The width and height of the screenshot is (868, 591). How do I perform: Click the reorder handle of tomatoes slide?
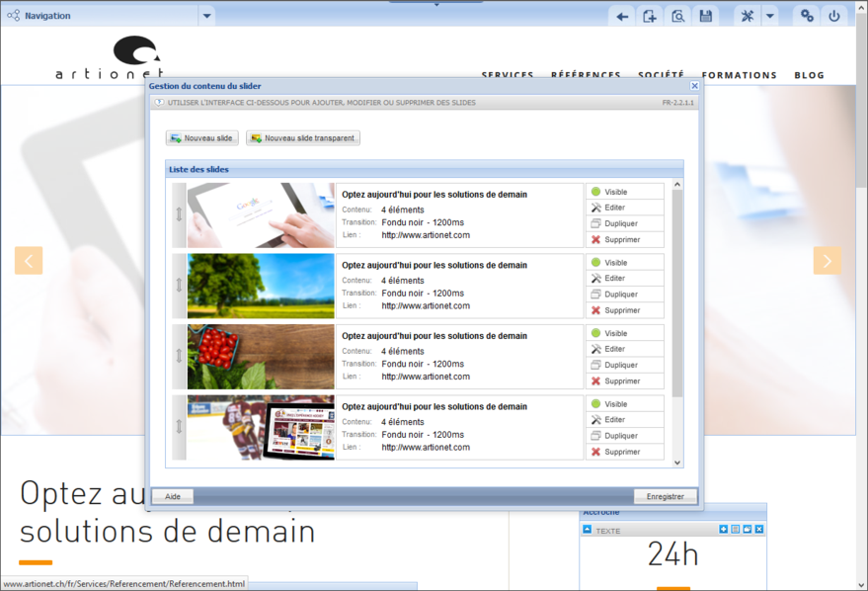(179, 357)
